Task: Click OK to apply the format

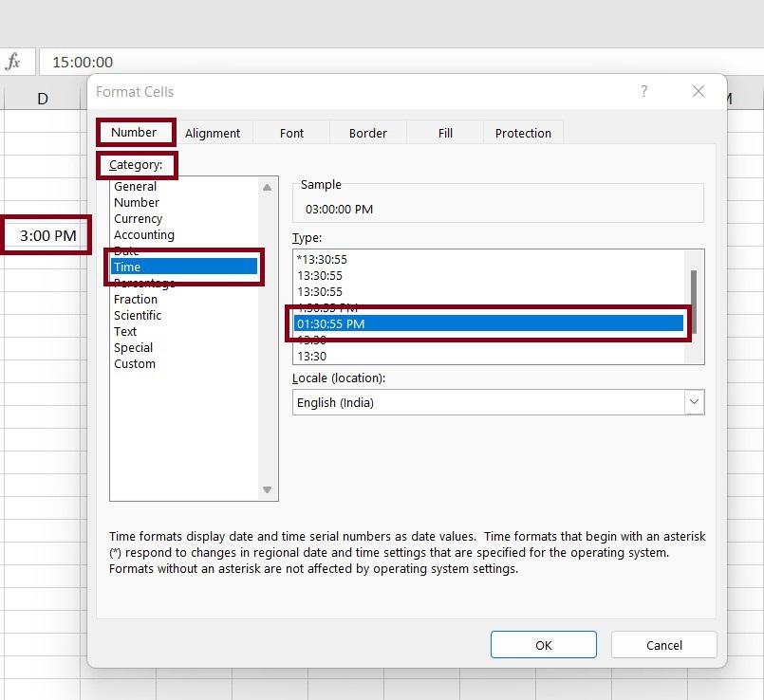Action: (543, 645)
